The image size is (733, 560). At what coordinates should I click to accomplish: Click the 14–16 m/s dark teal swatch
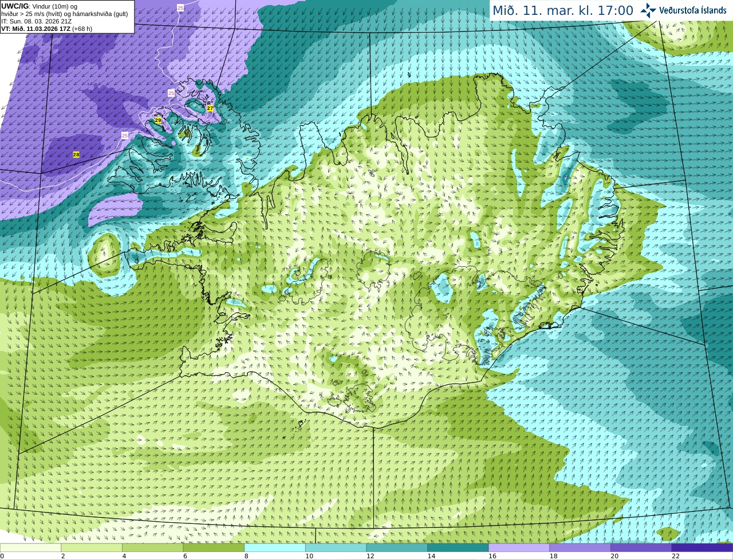click(458, 547)
